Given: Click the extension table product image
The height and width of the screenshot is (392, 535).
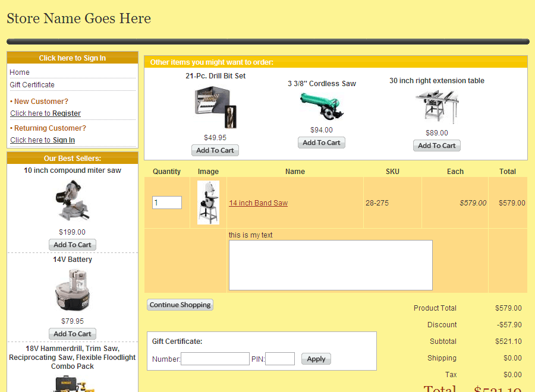Looking at the screenshot, I should [x=437, y=106].
